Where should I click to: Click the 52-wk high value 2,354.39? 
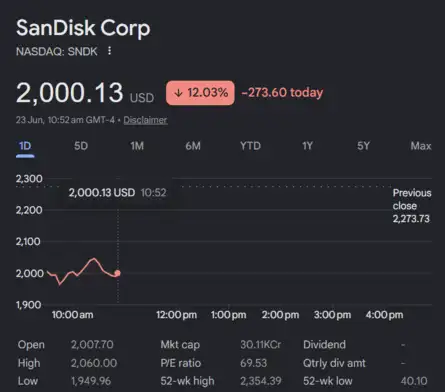click(x=261, y=381)
